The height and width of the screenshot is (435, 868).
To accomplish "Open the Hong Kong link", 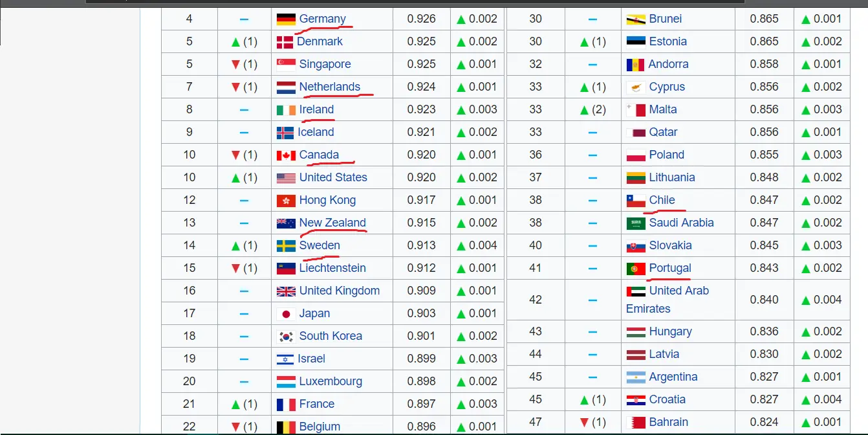I will [327, 200].
